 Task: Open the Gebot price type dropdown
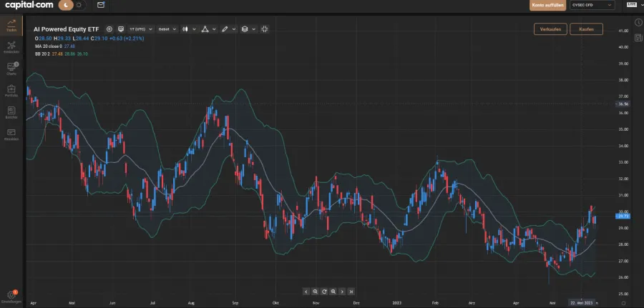[x=167, y=29]
